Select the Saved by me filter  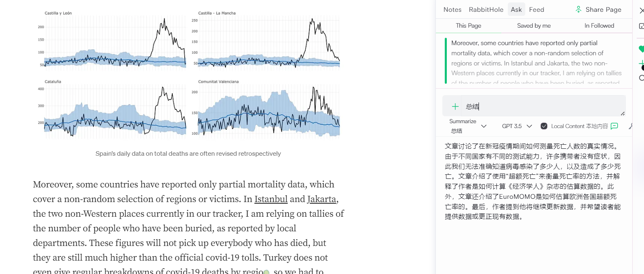tap(533, 26)
